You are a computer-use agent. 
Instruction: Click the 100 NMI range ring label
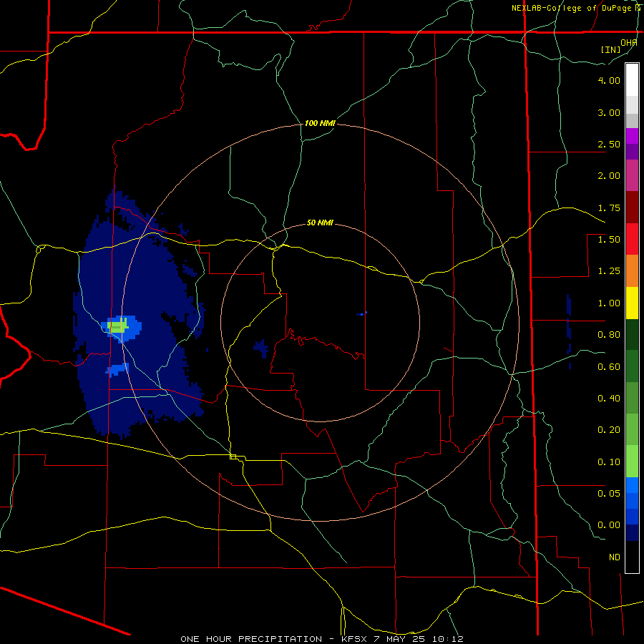320,123
